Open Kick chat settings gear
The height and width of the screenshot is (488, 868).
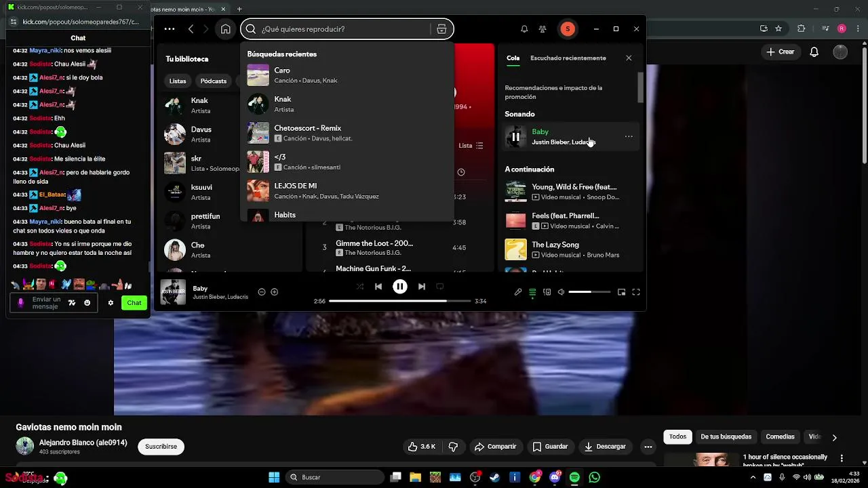(x=111, y=303)
